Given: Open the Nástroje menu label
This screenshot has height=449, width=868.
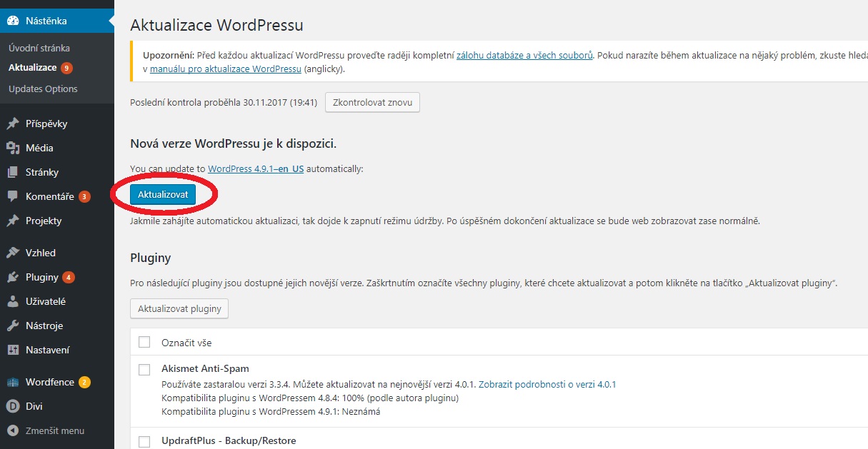Looking at the screenshot, I should tap(44, 326).
